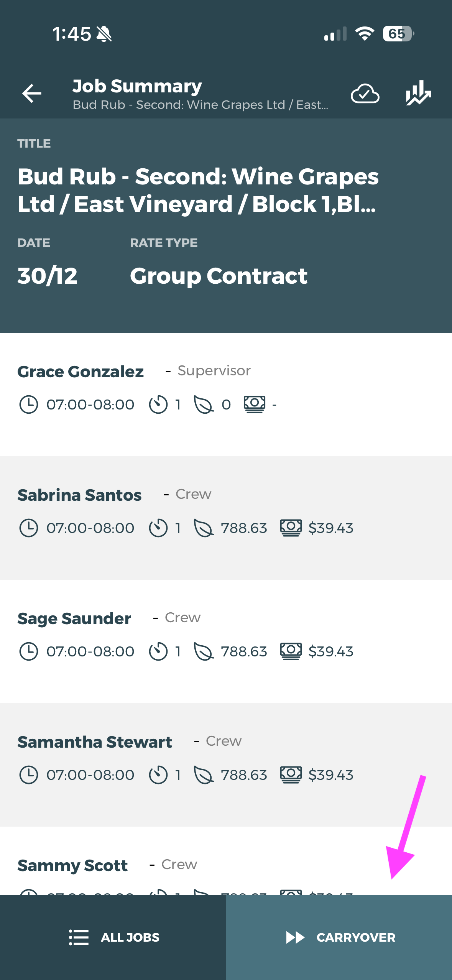Tap the list icon beside All Jobs
The width and height of the screenshot is (452, 980).
pyautogui.click(x=79, y=937)
